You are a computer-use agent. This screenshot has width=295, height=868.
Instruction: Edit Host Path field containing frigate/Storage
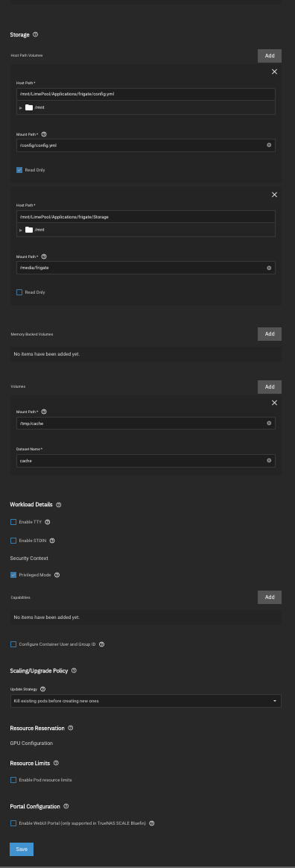pos(145,217)
